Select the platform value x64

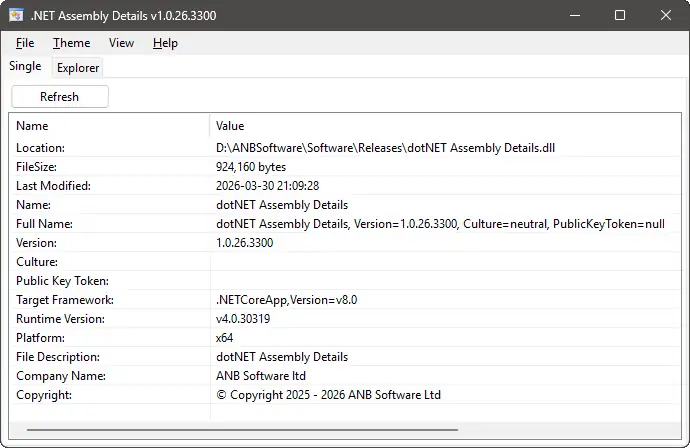point(224,338)
